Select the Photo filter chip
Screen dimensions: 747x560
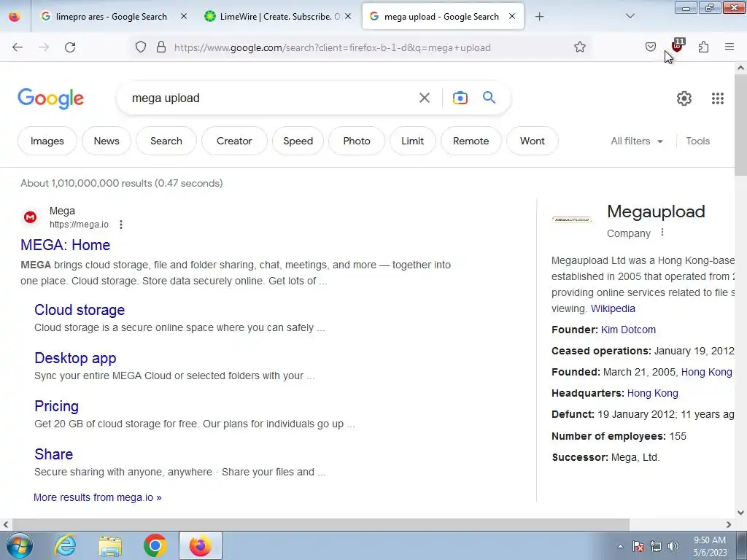(x=357, y=141)
